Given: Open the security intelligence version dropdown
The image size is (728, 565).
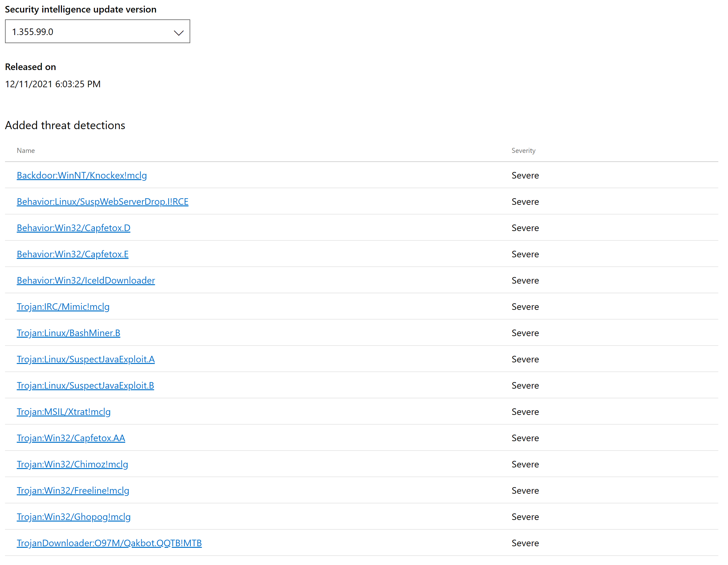Looking at the screenshot, I should point(97,31).
